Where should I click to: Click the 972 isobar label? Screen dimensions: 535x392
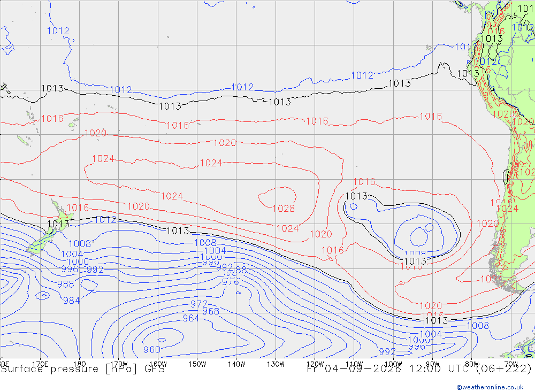pyautogui.click(x=199, y=304)
